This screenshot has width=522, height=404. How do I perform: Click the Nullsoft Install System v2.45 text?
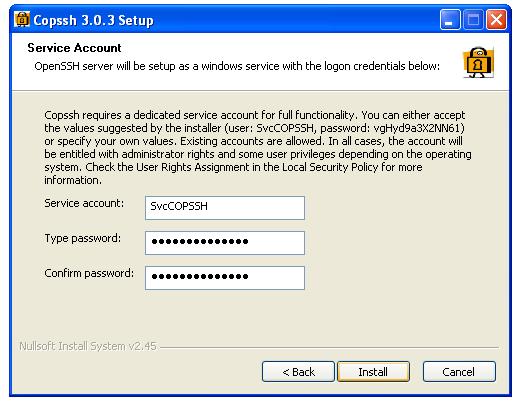tap(88, 346)
